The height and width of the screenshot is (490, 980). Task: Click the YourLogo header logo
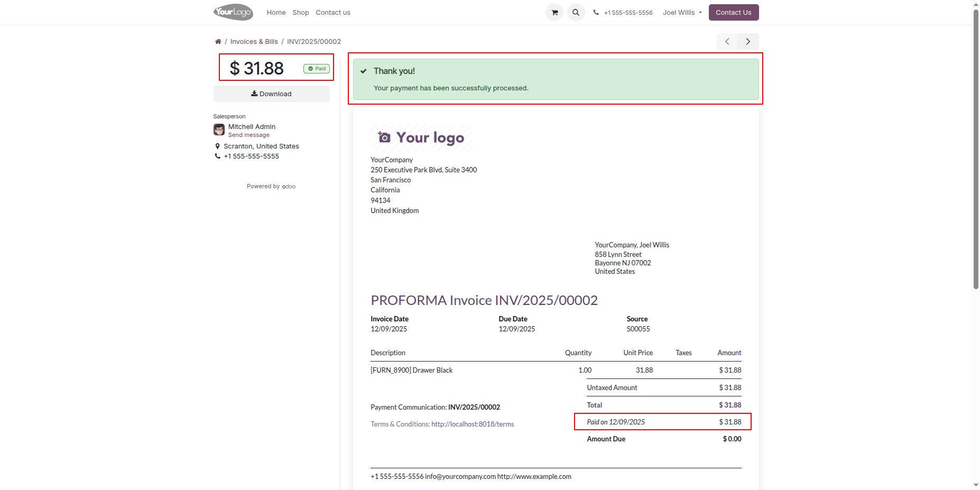(x=233, y=12)
